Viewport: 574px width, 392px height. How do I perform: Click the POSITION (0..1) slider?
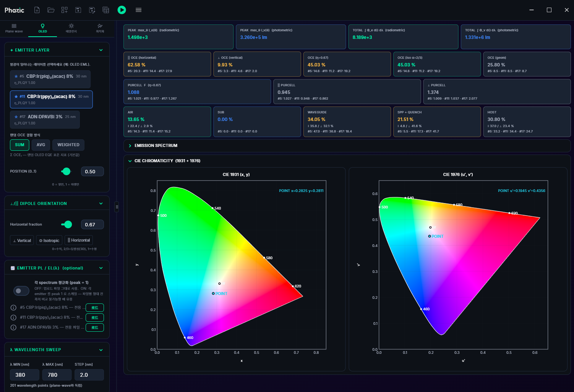click(x=66, y=171)
